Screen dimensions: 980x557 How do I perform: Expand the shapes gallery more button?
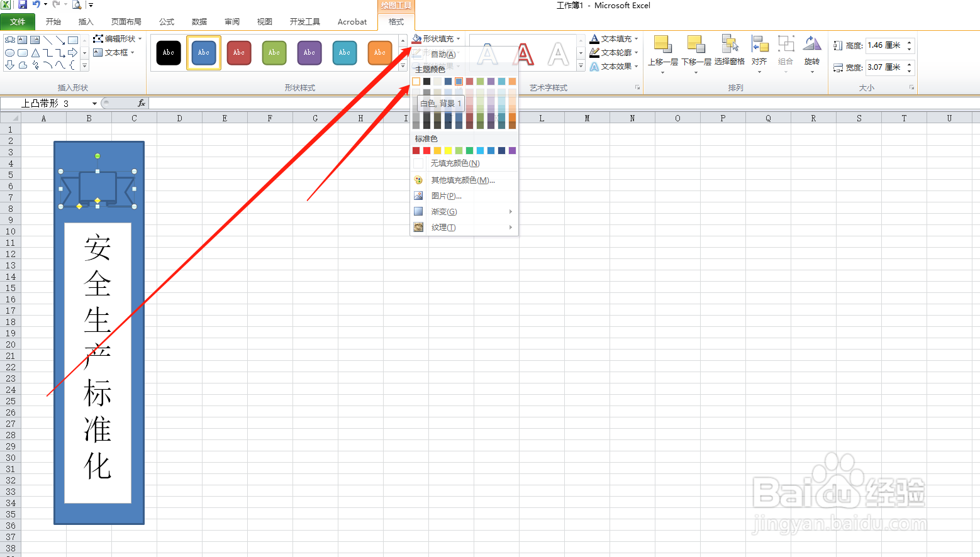[x=84, y=65]
